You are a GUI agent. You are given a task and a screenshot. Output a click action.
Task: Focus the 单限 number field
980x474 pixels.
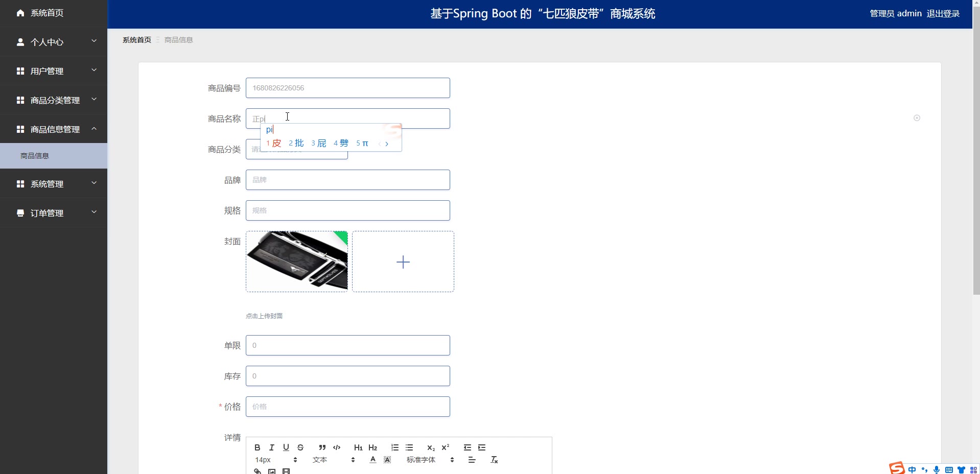(348, 345)
